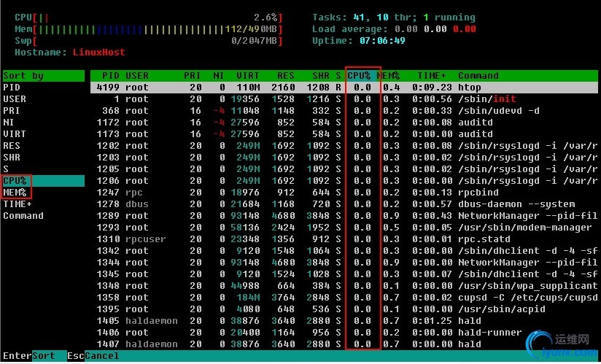Select NetworkManager row with PID 1344
The height and width of the screenshot is (364, 601).
tap(344, 263)
